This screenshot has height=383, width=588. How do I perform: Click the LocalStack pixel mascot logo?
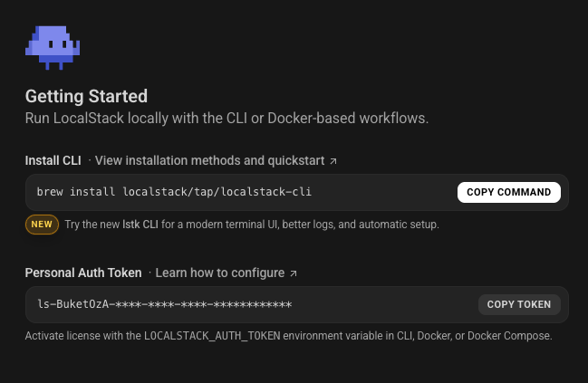point(53,48)
